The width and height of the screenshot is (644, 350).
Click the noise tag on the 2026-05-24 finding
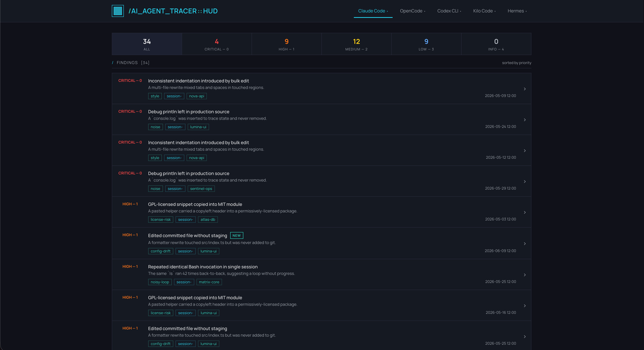pos(156,127)
